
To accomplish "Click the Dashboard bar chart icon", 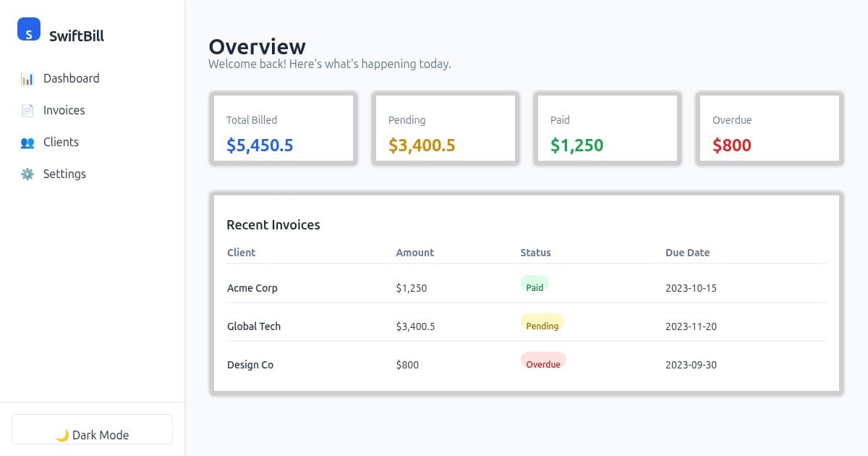I will point(27,79).
